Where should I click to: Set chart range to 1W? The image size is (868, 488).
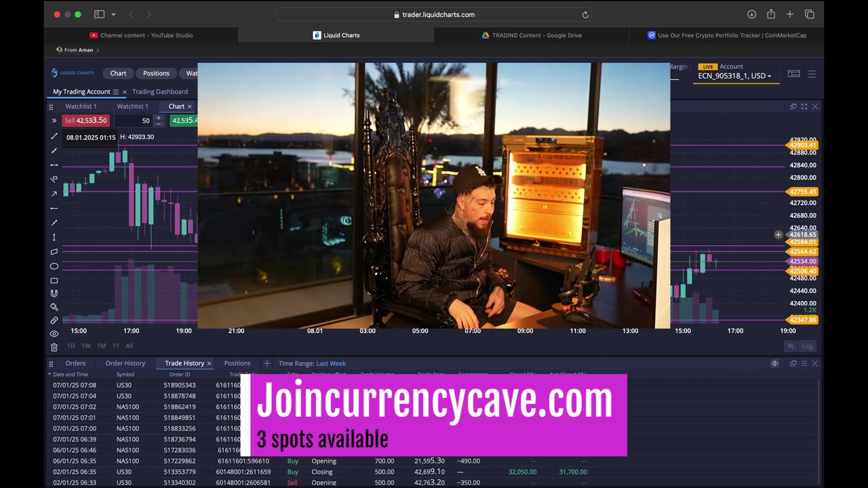tap(86, 346)
